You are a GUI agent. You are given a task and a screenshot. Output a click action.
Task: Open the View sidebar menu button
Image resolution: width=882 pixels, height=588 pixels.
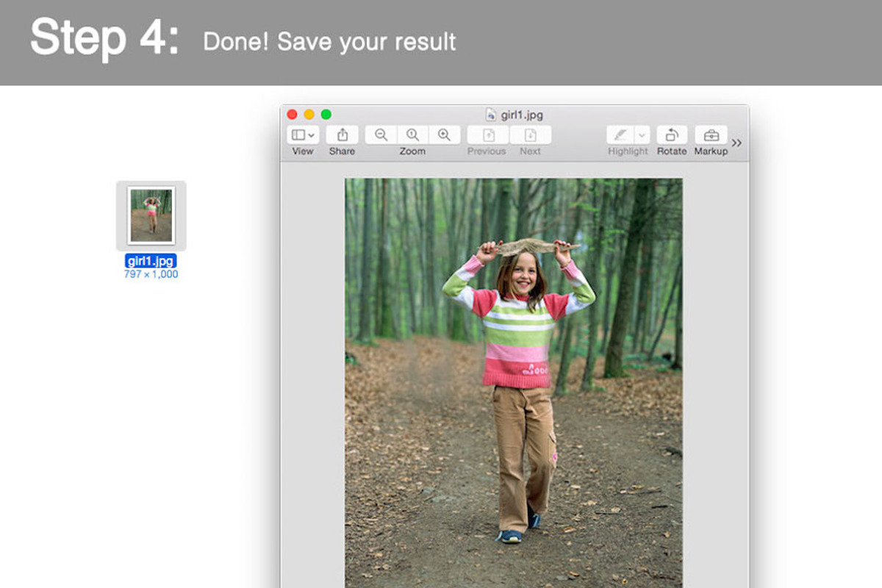303,135
